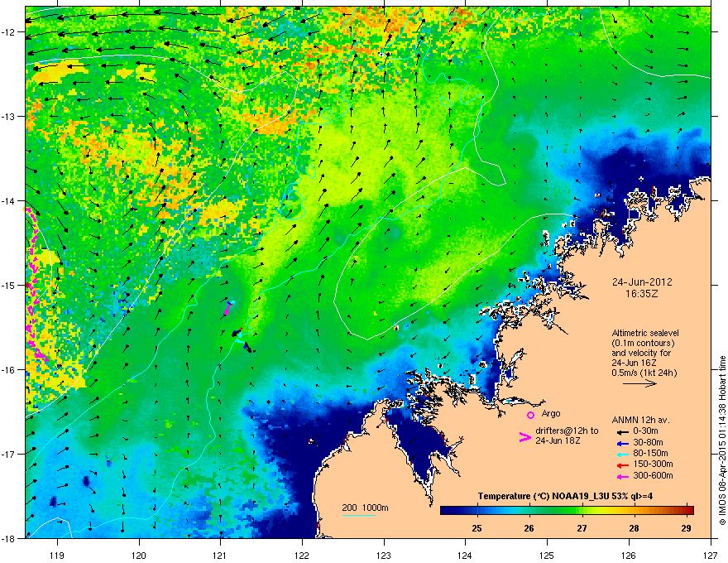Click the "Argo" legend label
Viewport: 728px width, 563px height.
coord(551,413)
